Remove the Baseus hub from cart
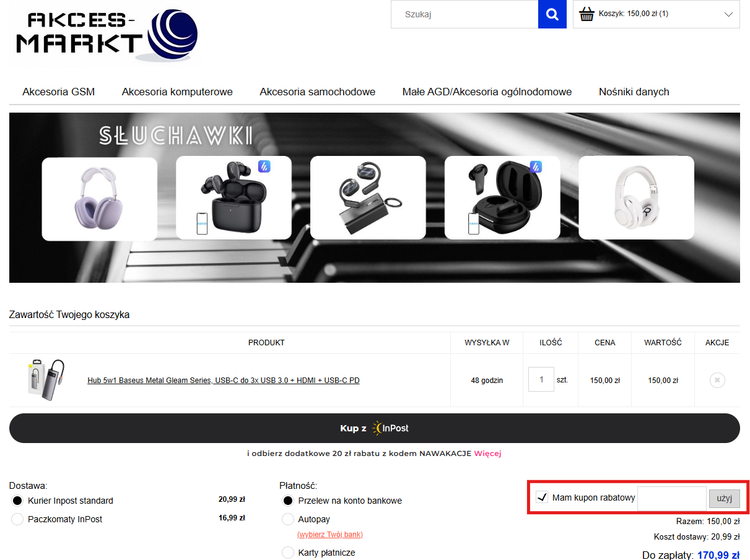Viewport: 750px width, 560px height. click(x=717, y=380)
